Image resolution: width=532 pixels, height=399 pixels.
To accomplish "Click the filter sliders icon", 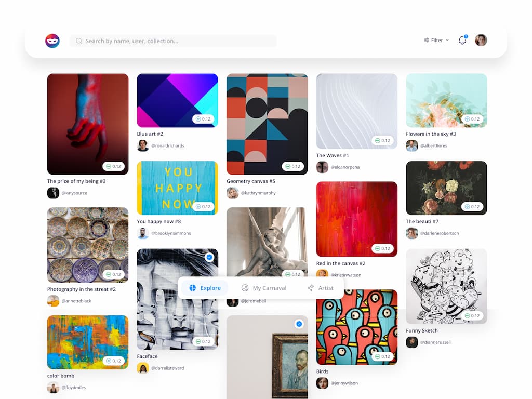I will pyautogui.click(x=427, y=41).
